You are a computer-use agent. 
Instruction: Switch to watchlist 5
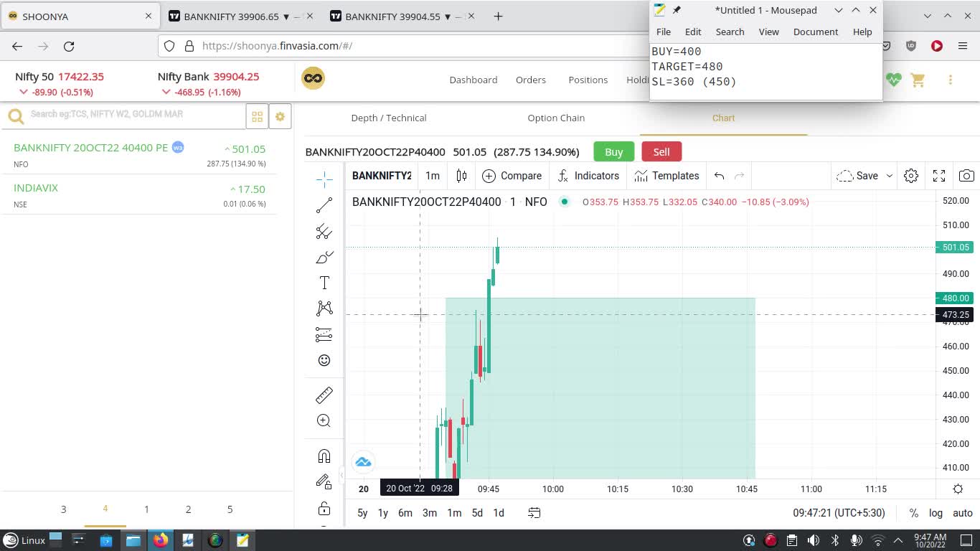tap(230, 509)
